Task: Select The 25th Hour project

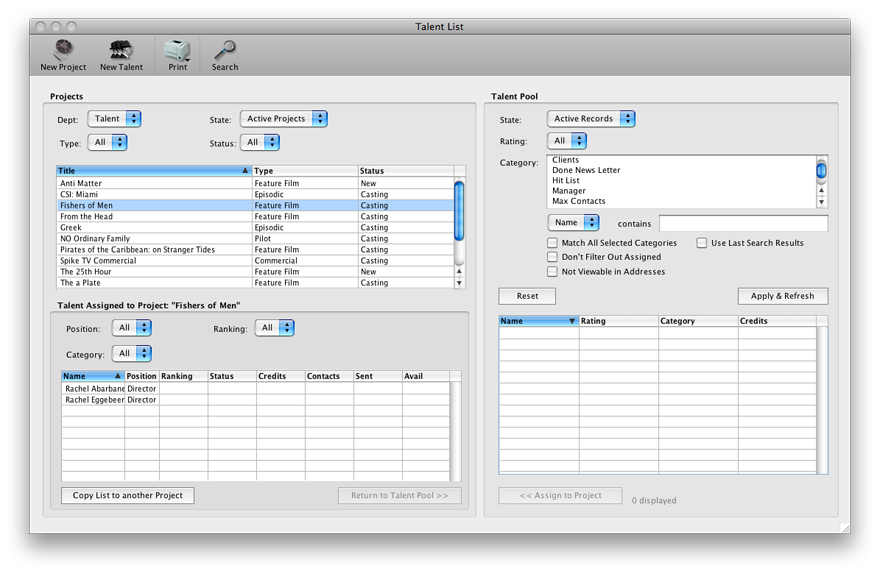Action: [255, 272]
